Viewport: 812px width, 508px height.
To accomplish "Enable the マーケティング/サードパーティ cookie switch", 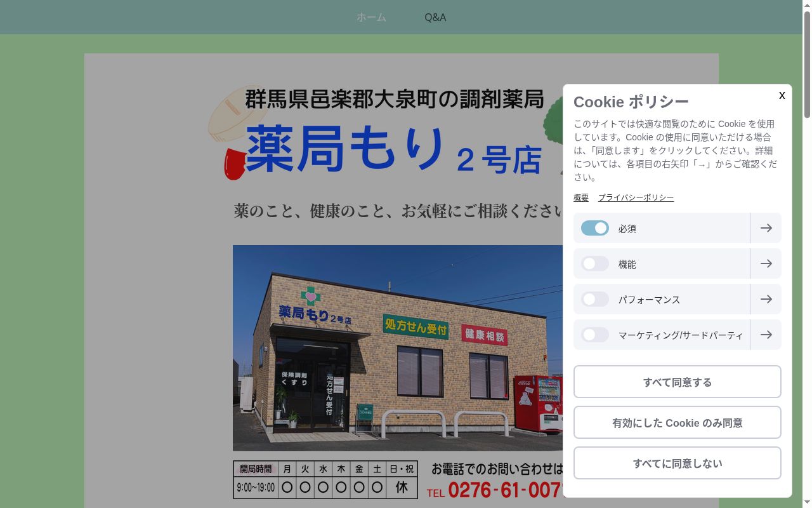I will (x=595, y=335).
